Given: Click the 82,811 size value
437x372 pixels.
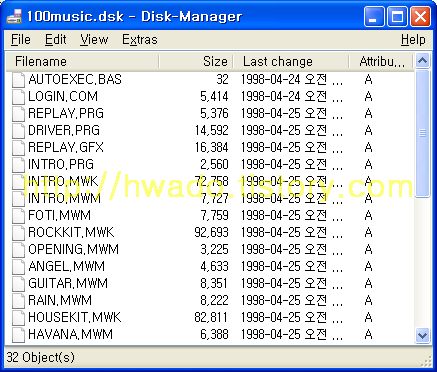Looking at the screenshot, I should [x=211, y=318].
